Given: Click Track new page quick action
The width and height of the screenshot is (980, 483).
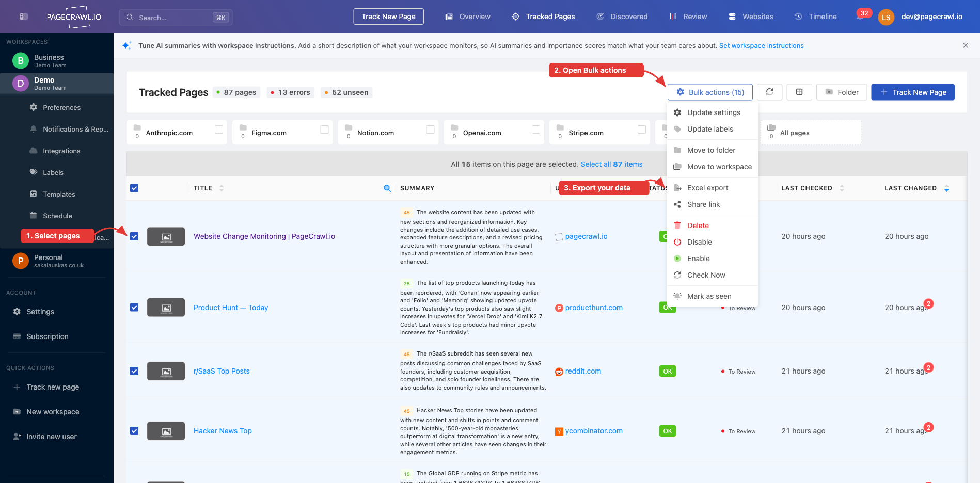Looking at the screenshot, I should point(53,387).
